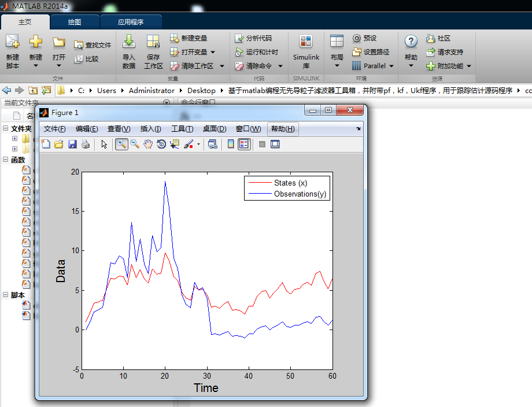
Task: Collapse the 脚本 (Scripts) group
Action: 6,295
